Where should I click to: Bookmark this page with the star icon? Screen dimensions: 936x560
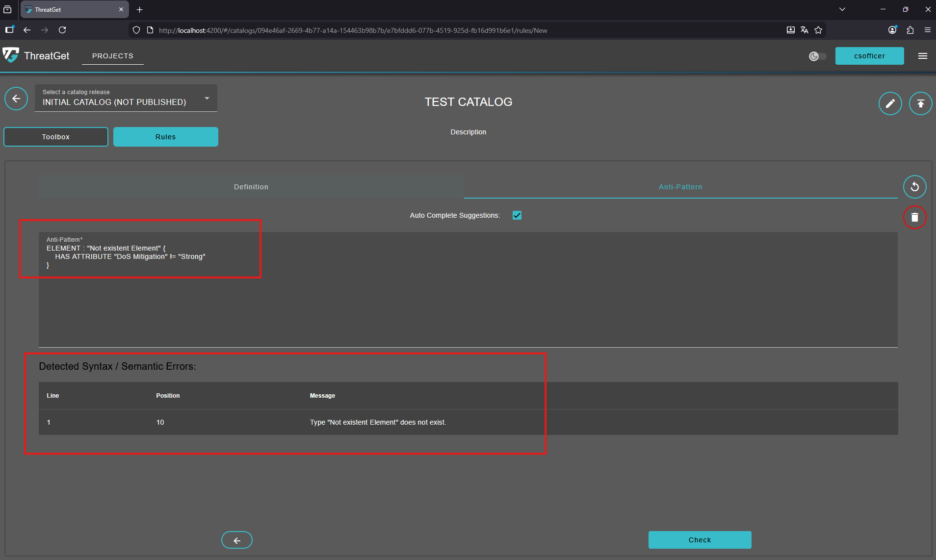click(818, 30)
